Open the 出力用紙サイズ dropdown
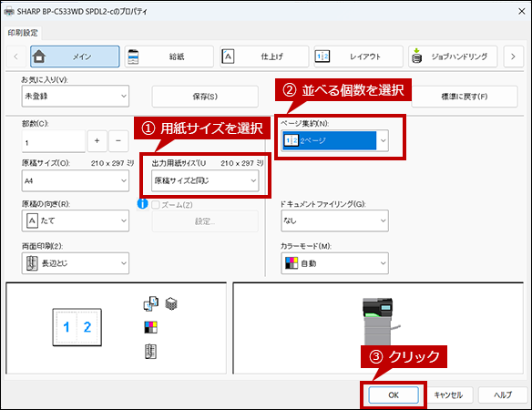The image size is (532, 410). point(205,180)
